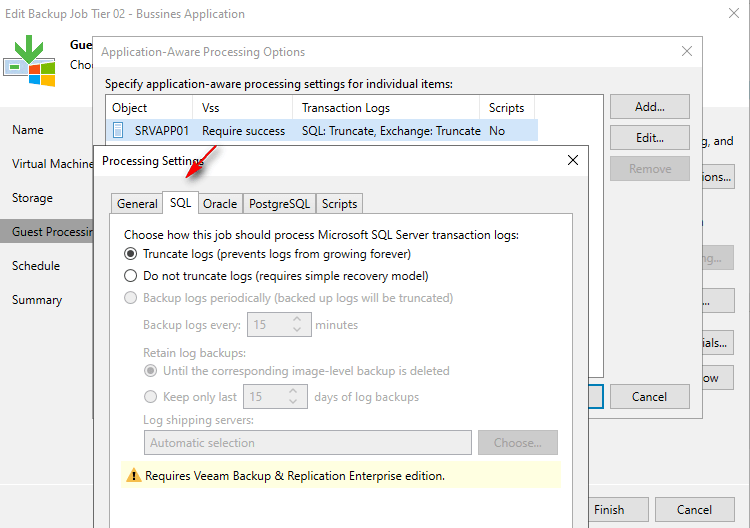Click Finish in the backup job wizard
The width and height of the screenshot is (750, 528).
[609, 510]
